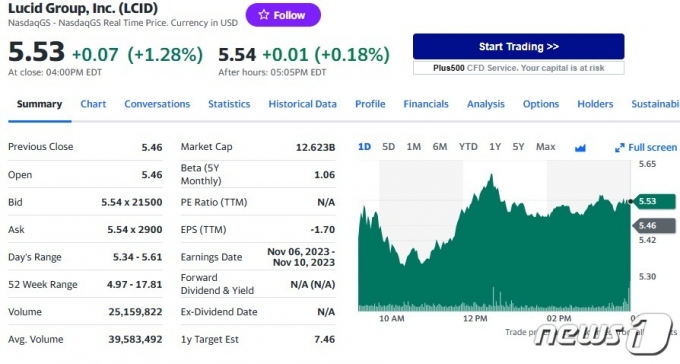Open the Statistics tab
680x364 pixels.
point(229,104)
